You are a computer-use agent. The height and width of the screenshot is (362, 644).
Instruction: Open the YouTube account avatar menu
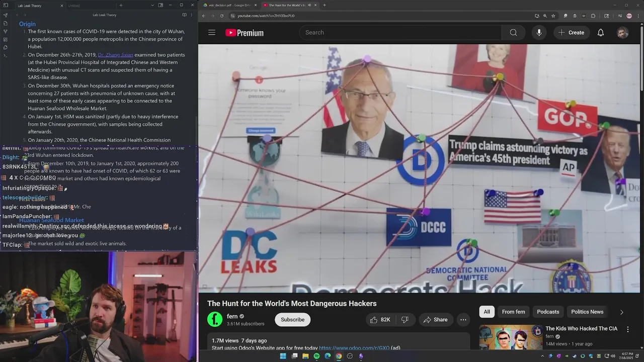(623, 33)
